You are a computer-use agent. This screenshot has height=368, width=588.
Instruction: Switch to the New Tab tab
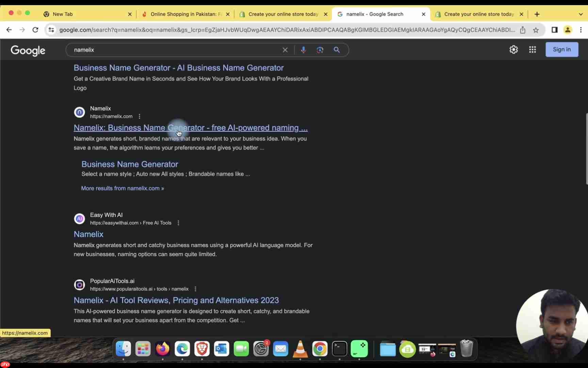(x=87, y=14)
